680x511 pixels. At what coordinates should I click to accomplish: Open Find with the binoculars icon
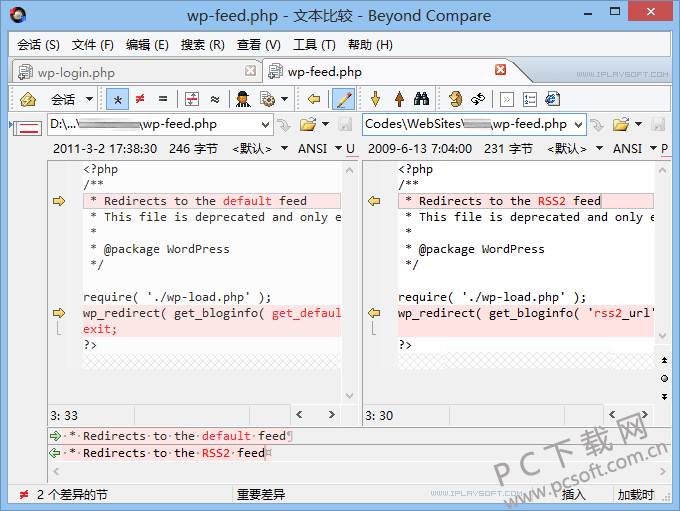[421, 99]
